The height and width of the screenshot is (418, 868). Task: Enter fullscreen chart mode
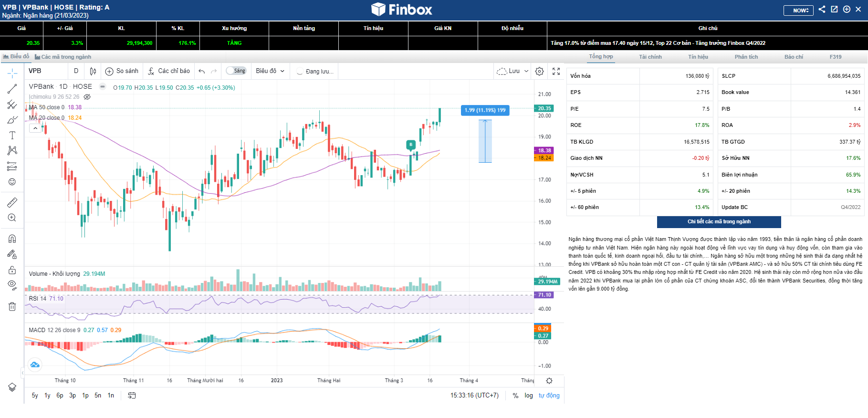click(x=556, y=71)
